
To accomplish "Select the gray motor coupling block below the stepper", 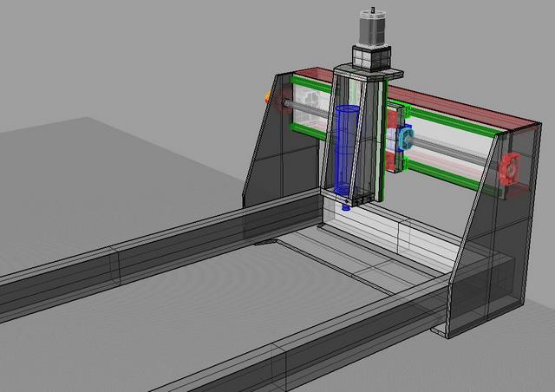I will click(372, 56).
